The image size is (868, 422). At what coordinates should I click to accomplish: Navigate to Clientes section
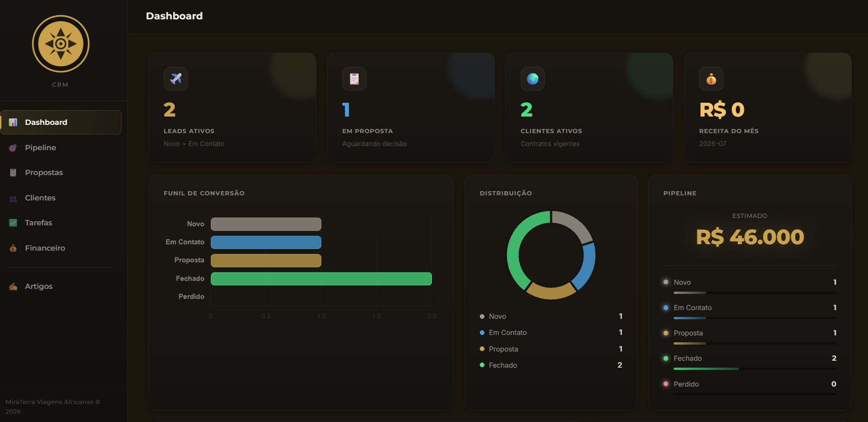[x=61, y=198]
